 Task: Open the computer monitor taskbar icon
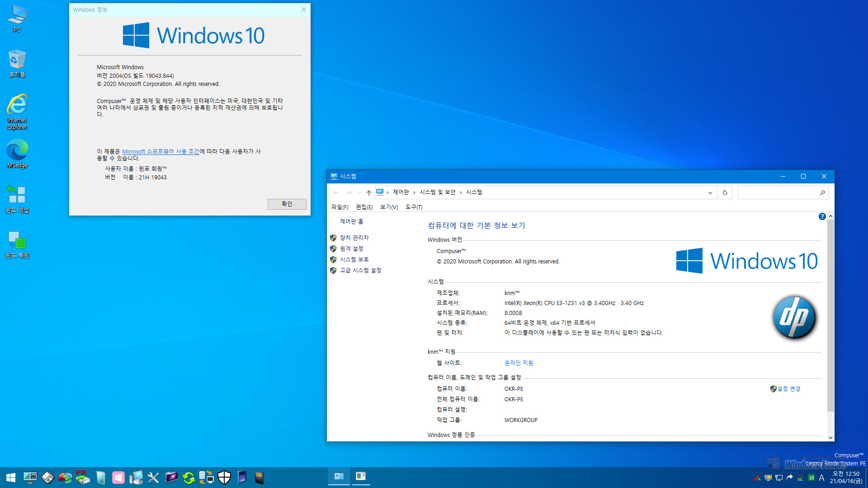[x=136, y=478]
